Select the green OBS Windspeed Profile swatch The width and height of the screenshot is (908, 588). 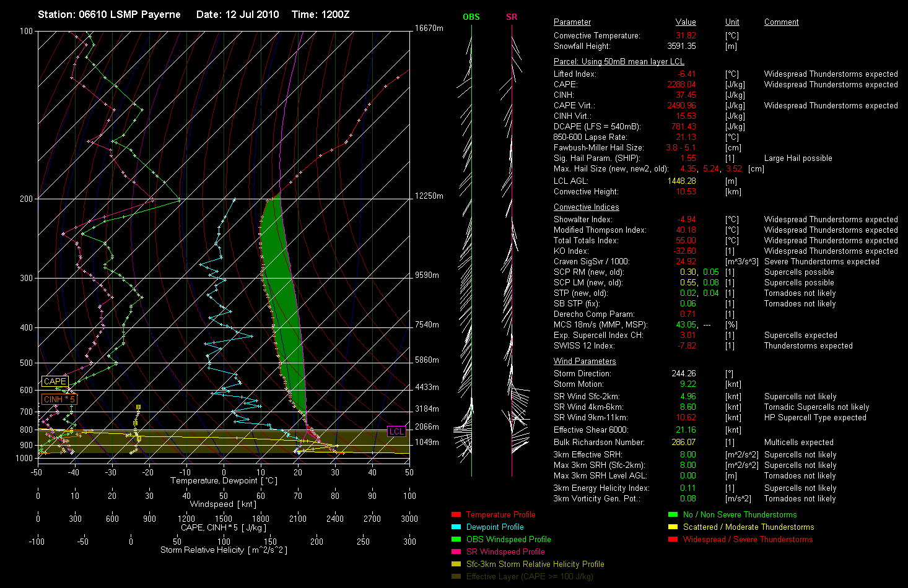point(456,540)
